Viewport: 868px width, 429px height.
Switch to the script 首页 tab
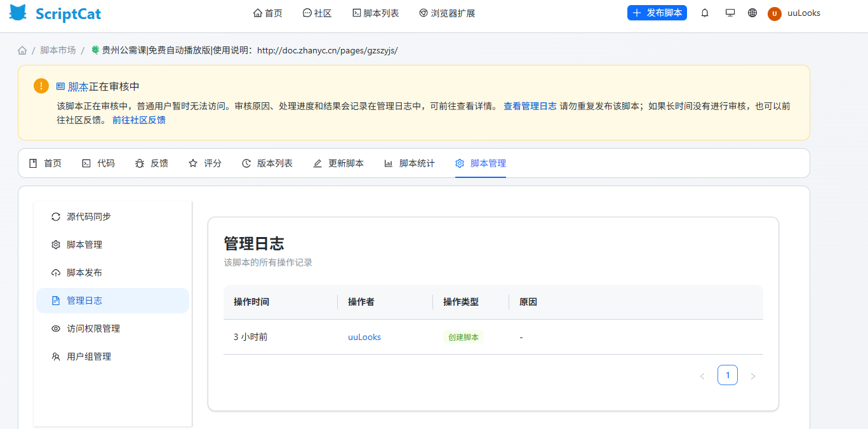point(45,163)
